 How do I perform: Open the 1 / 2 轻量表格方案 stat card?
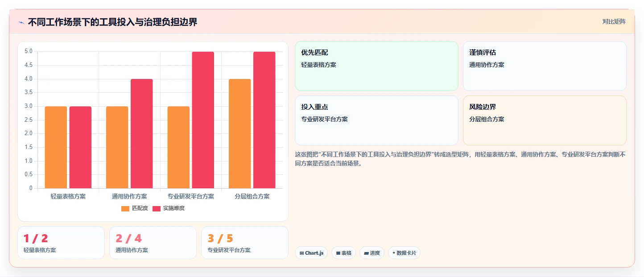click(61, 243)
